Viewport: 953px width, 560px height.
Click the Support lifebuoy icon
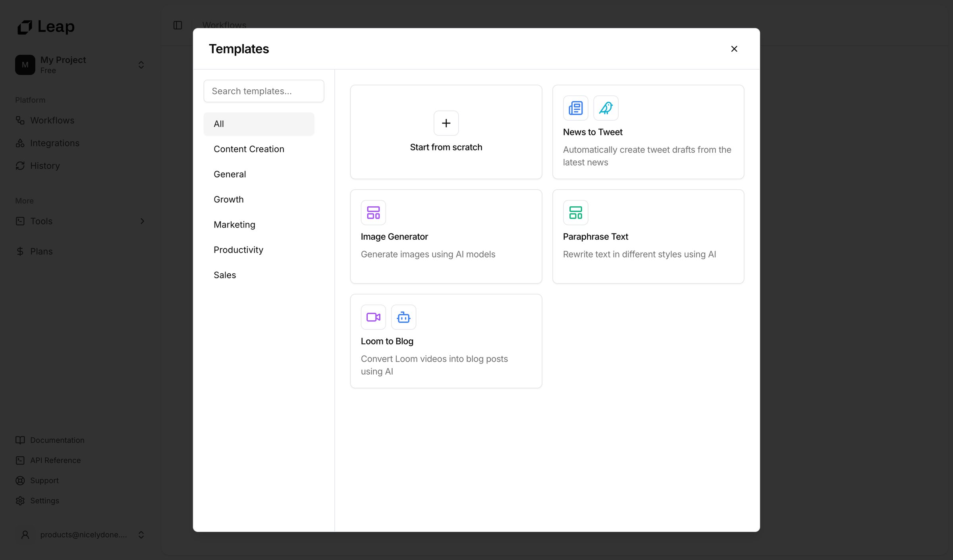[x=20, y=481]
